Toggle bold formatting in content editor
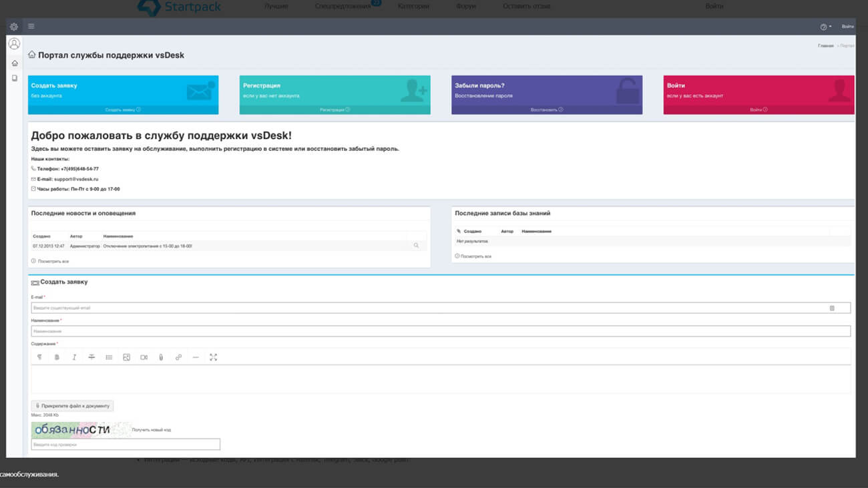The image size is (868, 488). (57, 357)
